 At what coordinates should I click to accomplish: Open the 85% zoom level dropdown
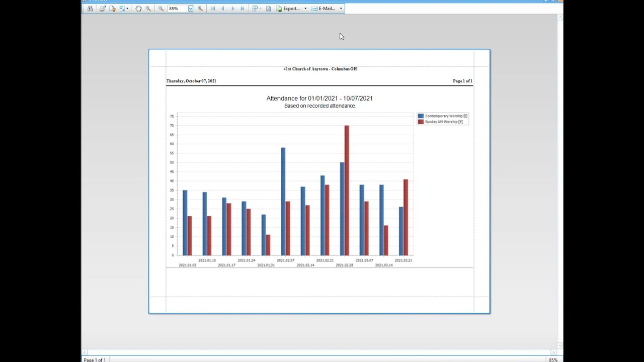coord(191,9)
